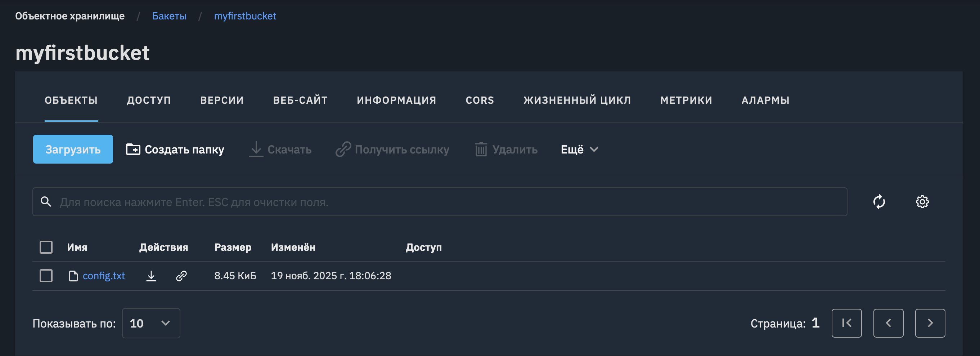The height and width of the screenshot is (356, 980).
Task: Click Создать папку button
Action: pyautogui.click(x=175, y=149)
